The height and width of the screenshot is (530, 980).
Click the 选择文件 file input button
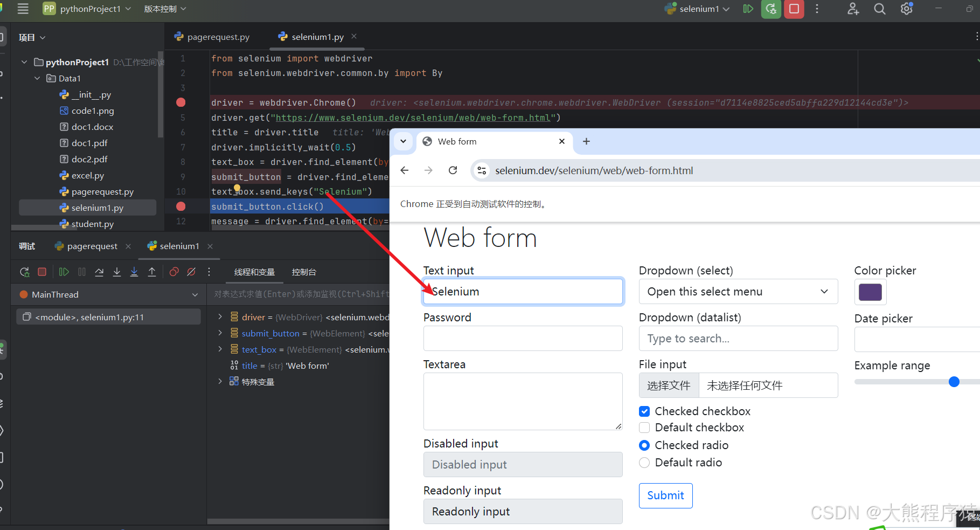(x=669, y=385)
